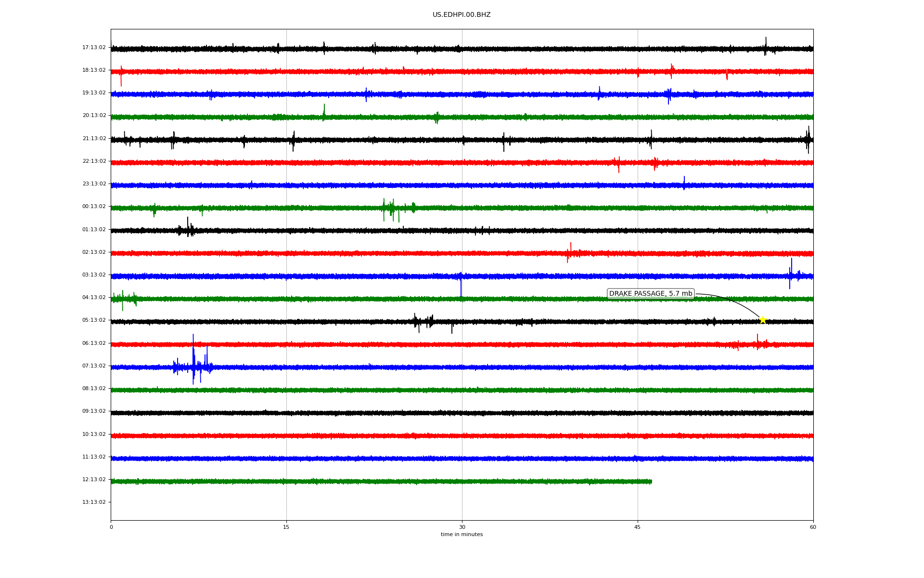Viewport: 924px width, 578px height.
Task: Click the 17:13:02 time label
Action: coord(94,48)
